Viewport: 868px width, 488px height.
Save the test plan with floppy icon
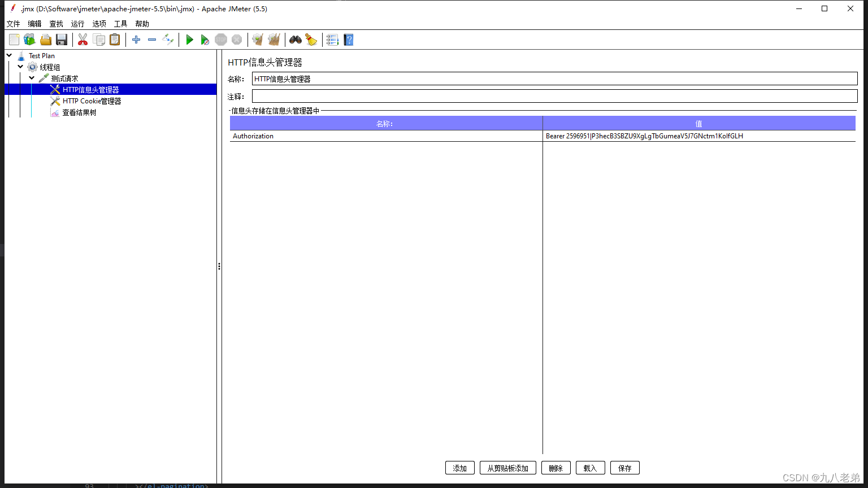[x=62, y=40]
